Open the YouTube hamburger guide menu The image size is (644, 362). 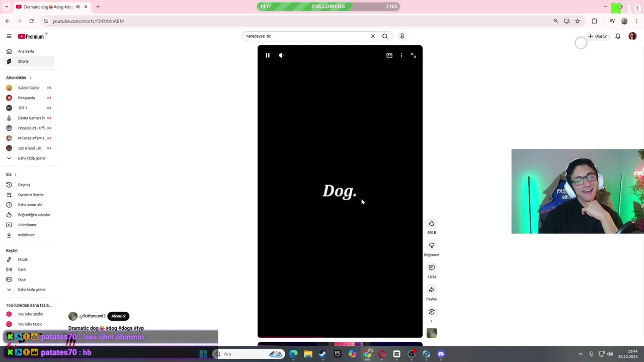[9, 36]
